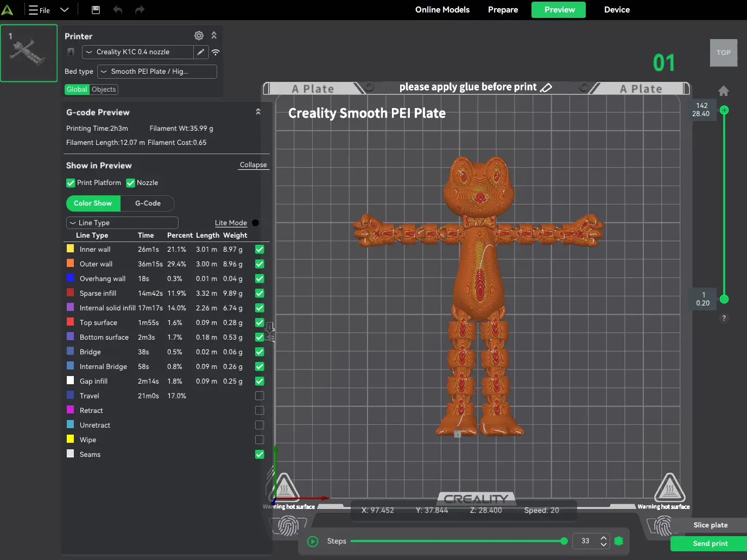This screenshot has height=560, width=747.
Task: Collapse the G-code Preview panel chevron
Action: pyautogui.click(x=258, y=112)
